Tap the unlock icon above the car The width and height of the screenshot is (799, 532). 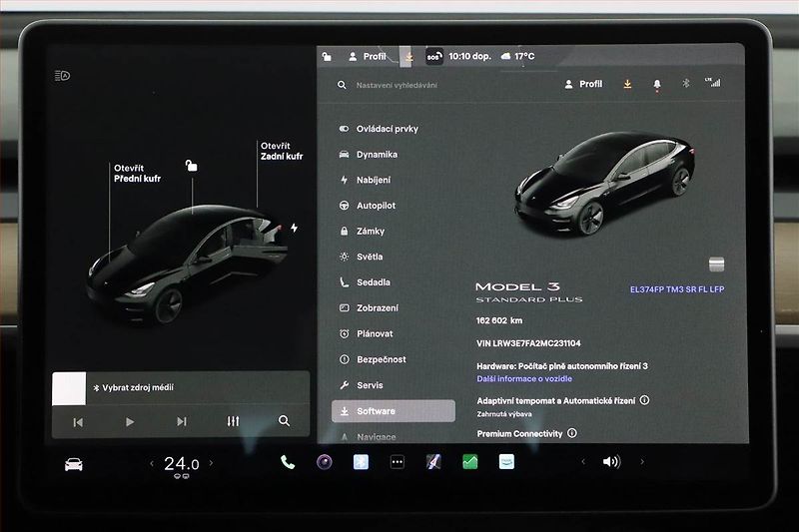[191, 166]
